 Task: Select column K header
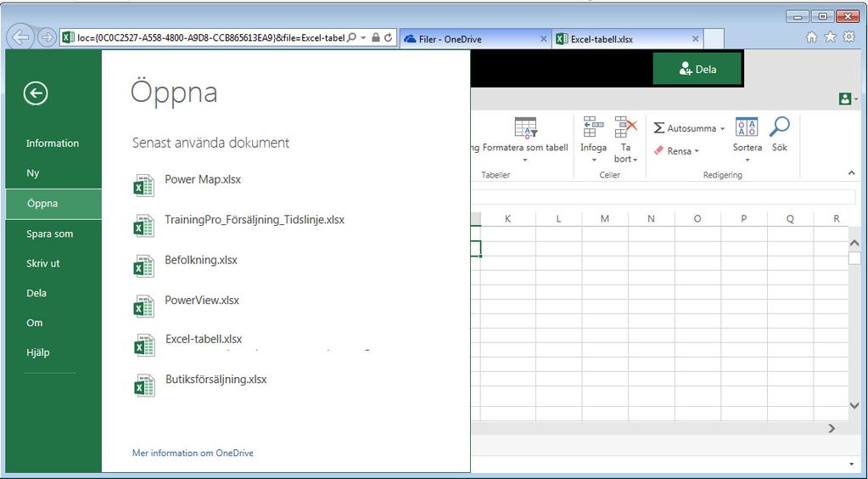507,219
